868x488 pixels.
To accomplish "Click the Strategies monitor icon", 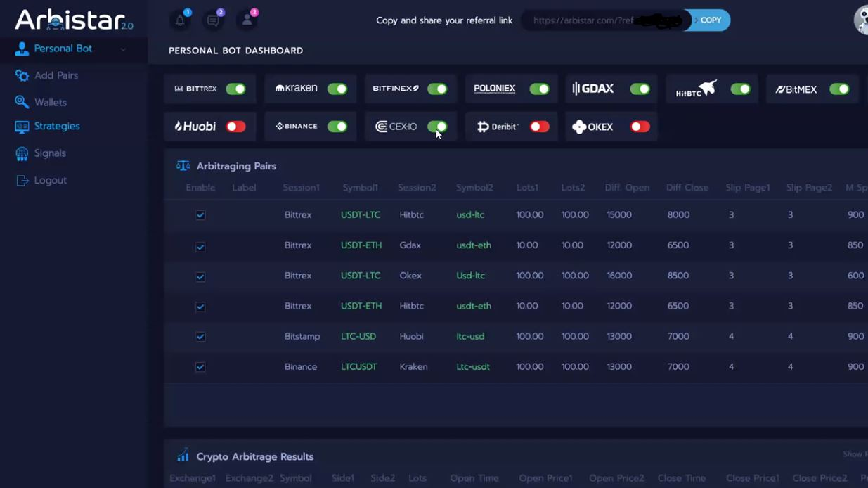I will point(22,127).
